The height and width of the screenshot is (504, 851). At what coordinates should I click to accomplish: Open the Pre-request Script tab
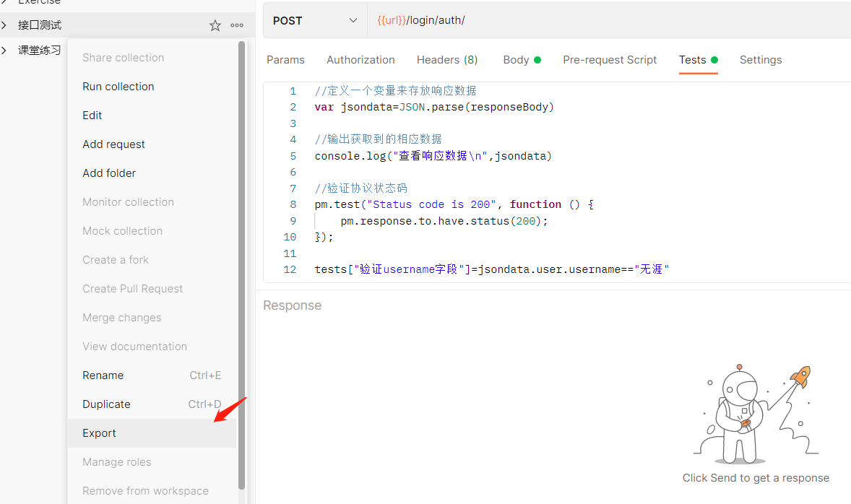click(x=610, y=60)
